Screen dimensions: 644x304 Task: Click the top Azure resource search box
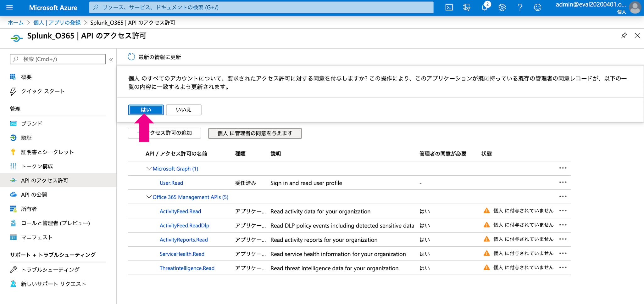(x=261, y=7)
